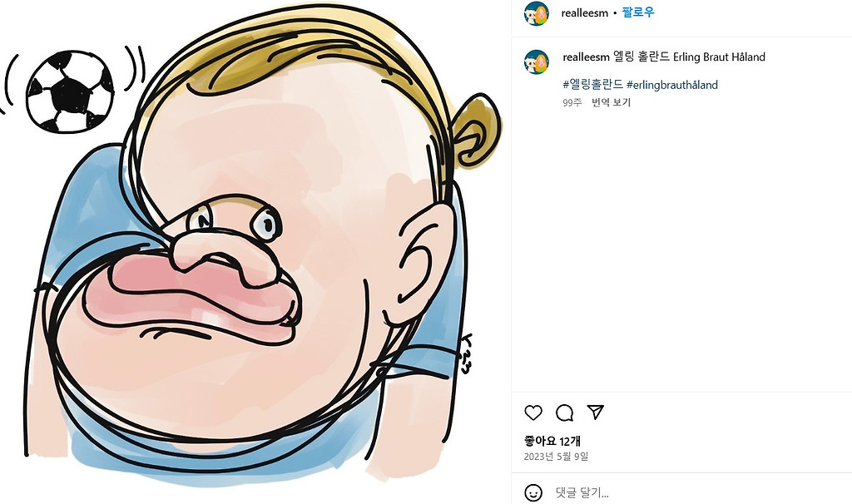
Task: Show translation via 번역 보기
Action: pos(612,102)
